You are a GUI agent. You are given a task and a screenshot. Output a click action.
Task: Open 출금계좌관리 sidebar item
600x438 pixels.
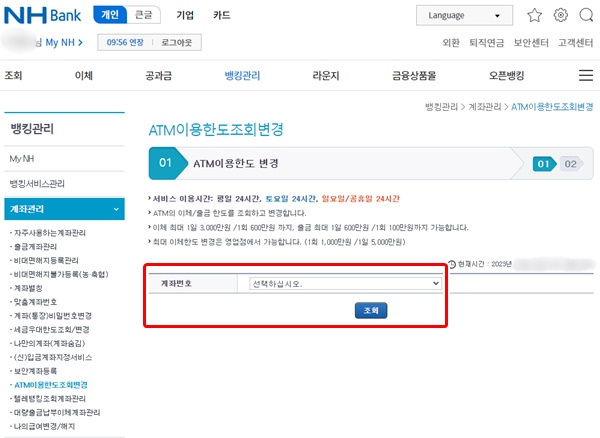(35, 247)
